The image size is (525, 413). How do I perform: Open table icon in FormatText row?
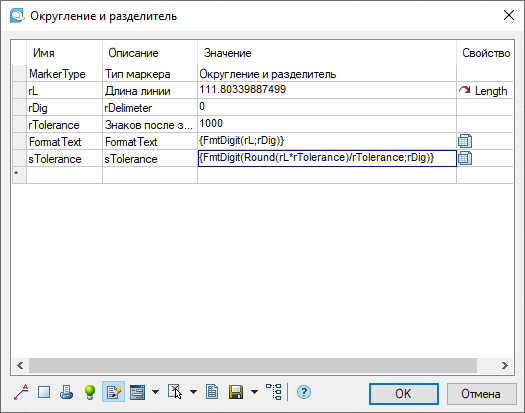(465, 141)
